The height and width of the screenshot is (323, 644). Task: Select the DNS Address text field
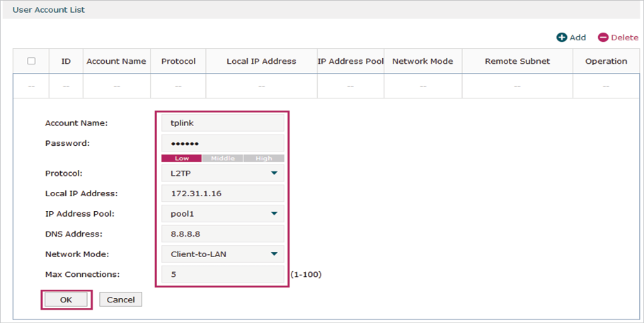(x=222, y=234)
